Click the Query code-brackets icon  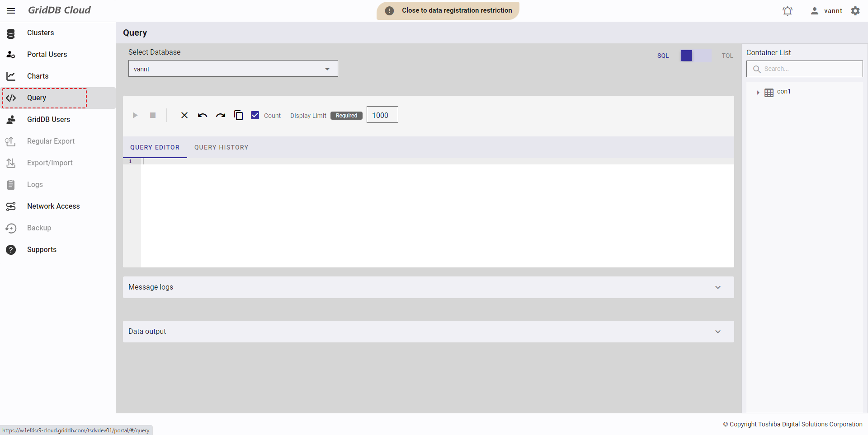pos(11,98)
